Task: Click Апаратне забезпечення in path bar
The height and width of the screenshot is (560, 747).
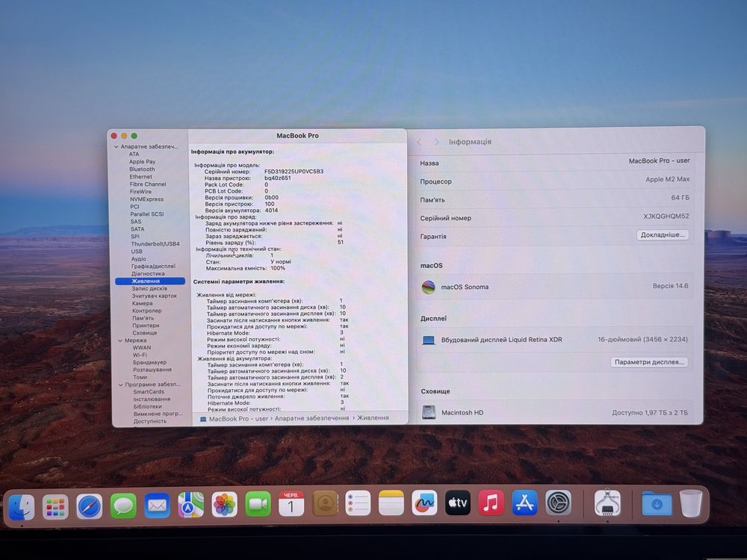Action: click(x=311, y=418)
